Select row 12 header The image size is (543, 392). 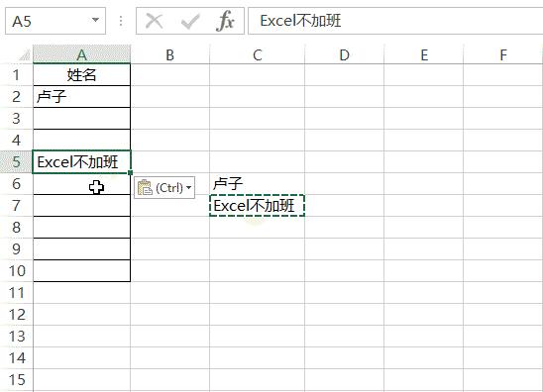click(16, 315)
